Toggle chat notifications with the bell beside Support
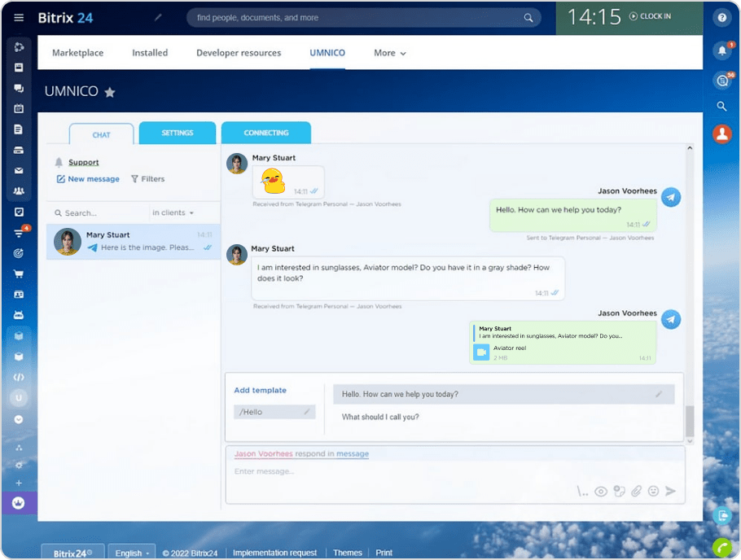The image size is (741, 560). (58, 161)
